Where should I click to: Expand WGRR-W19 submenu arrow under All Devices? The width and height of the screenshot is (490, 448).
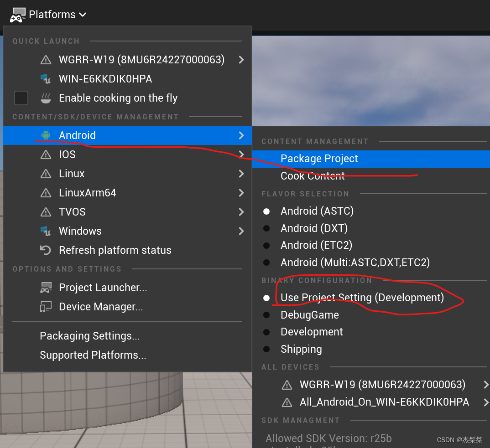click(x=486, y=385)
